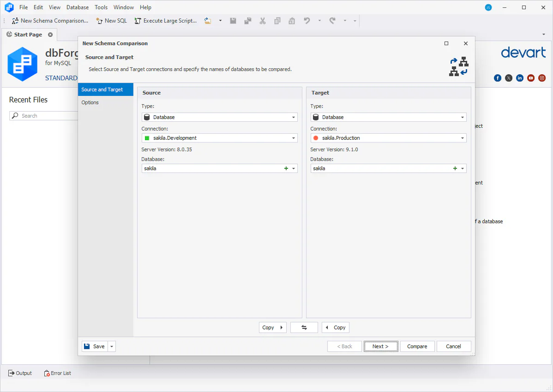553x392 pixels.
Task: Click the Copy icon in main toolbar
Action: (277, 21)
